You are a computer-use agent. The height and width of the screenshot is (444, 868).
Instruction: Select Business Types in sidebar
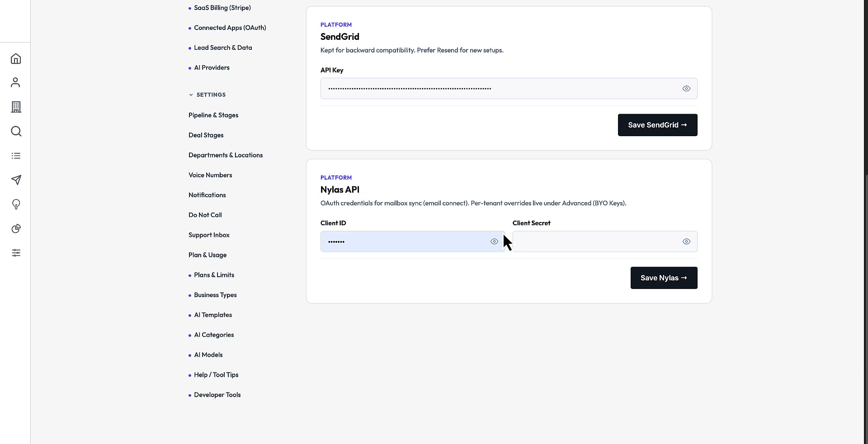point(215,295)
